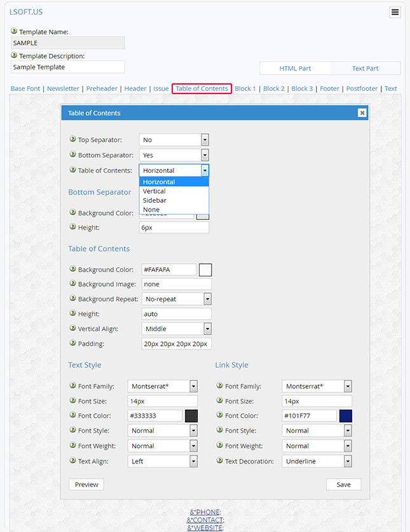Click help icon for Background Repeat

point(72,298)
